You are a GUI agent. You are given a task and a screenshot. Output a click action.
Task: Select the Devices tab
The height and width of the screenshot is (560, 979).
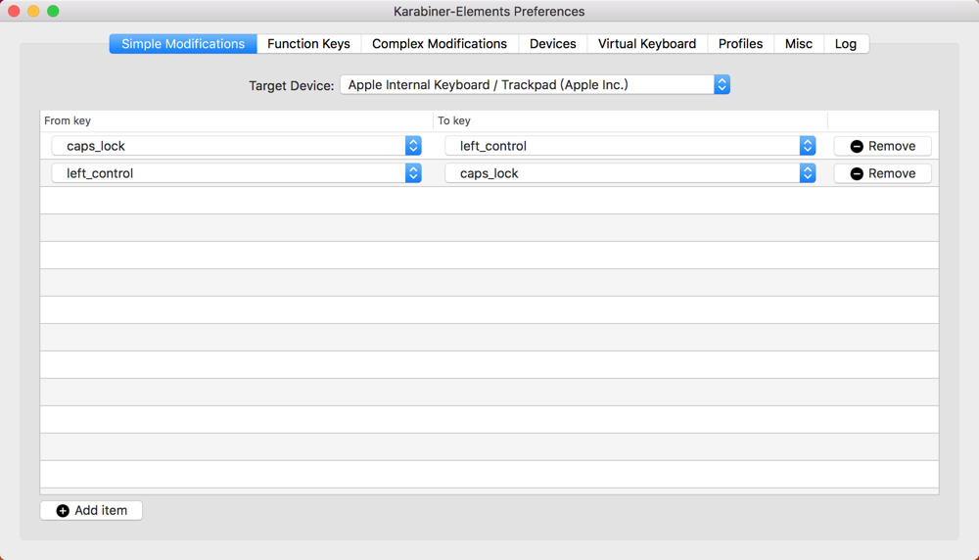[552, 44]
